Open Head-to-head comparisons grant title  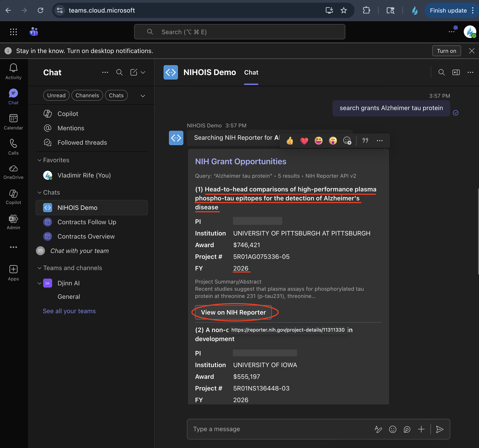(286, 198)
